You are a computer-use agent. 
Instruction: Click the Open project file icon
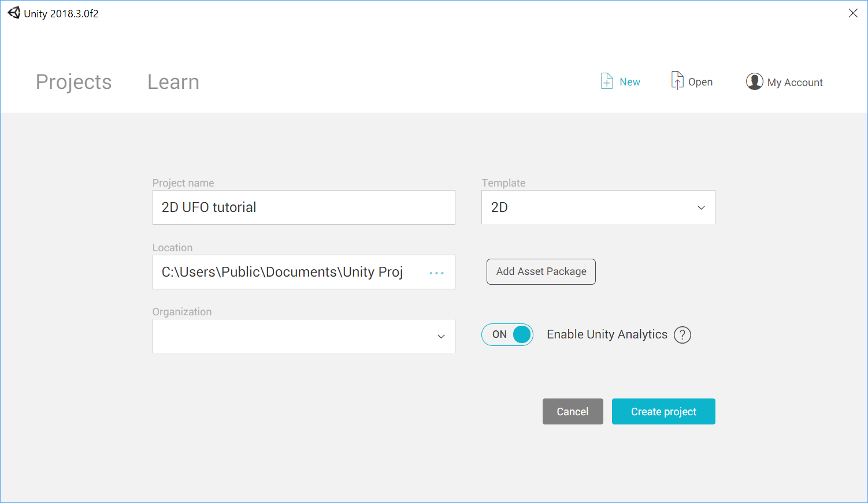677,81
